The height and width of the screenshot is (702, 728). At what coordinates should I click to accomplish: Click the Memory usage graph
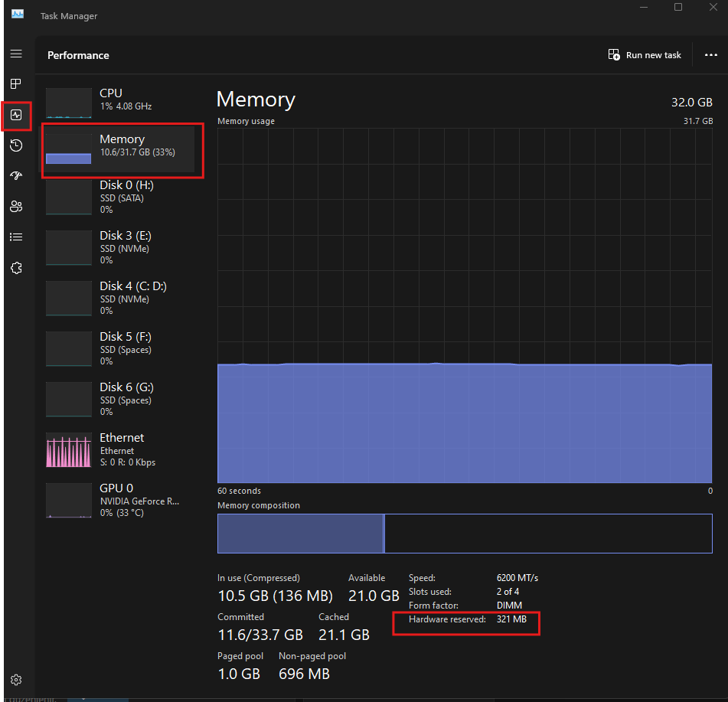coord(464,305)
